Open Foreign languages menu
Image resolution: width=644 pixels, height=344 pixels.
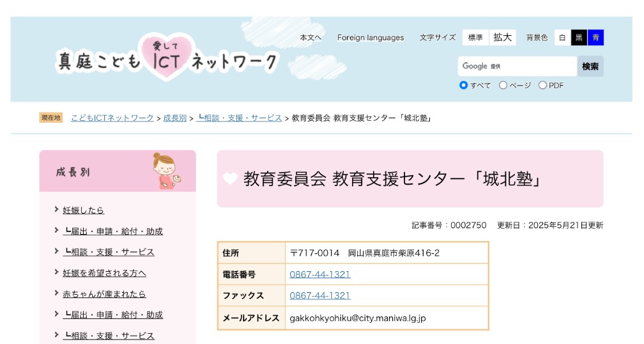click(371, 37)
